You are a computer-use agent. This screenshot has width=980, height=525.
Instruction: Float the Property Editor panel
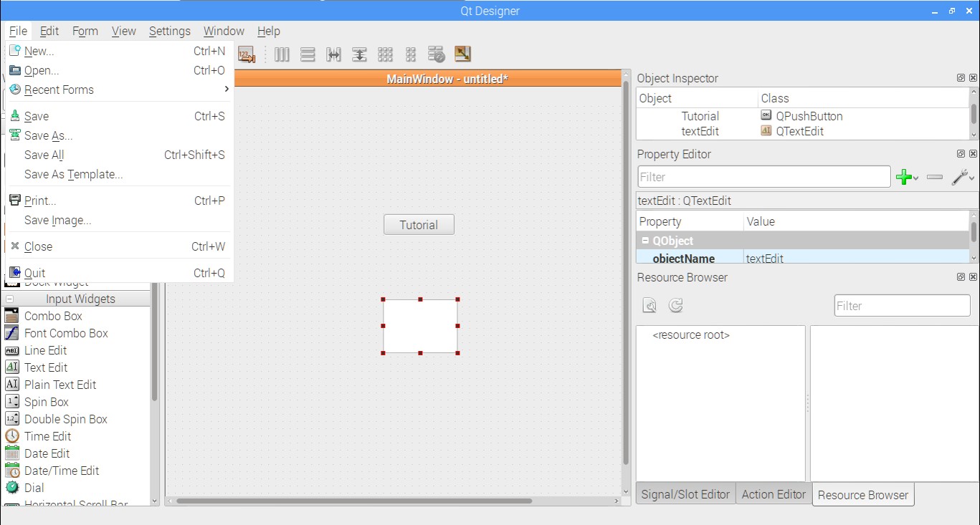click(x=961, y=154)
